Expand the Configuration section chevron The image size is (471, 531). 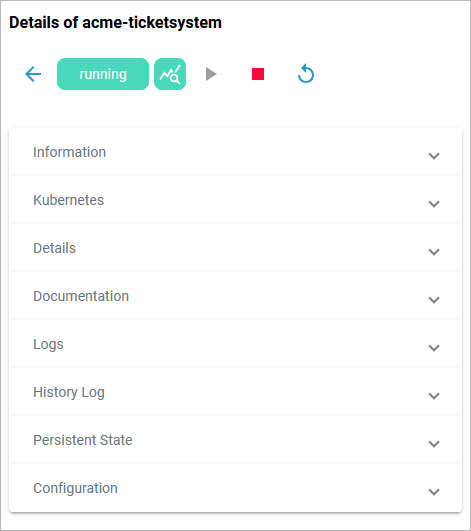(434, 492)
